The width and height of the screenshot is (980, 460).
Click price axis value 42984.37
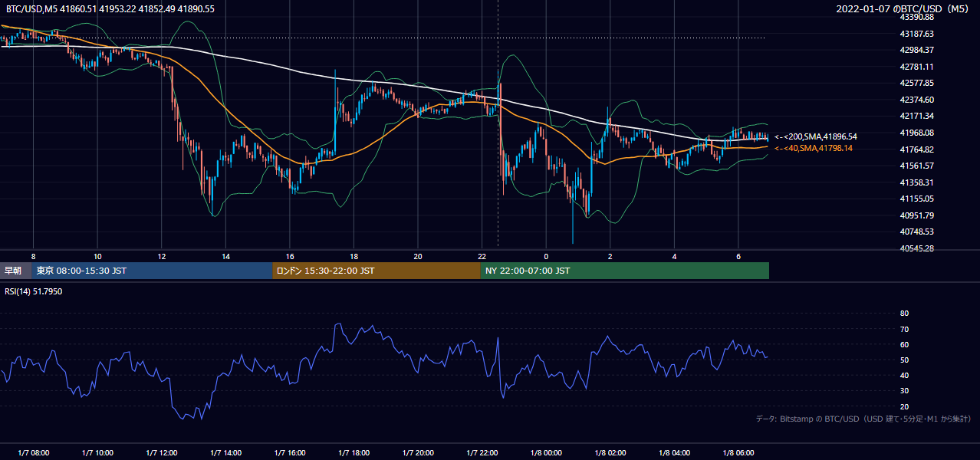pos(916,50)
